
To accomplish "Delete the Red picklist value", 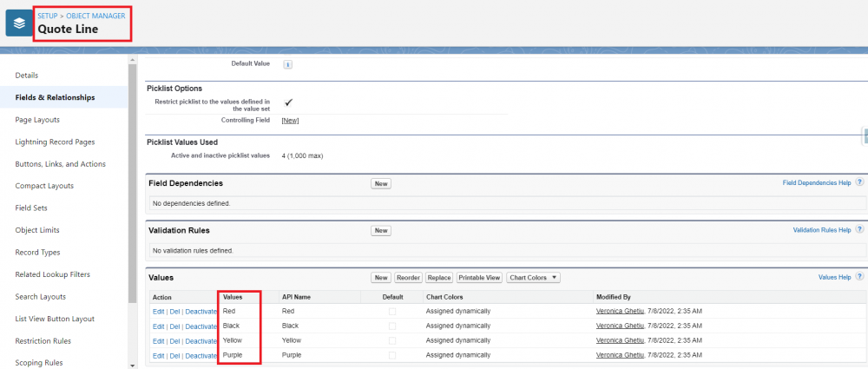I will tap(174, 312).
